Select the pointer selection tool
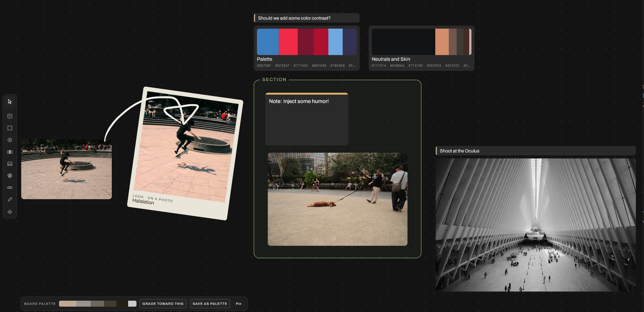 pyautogui.click(x=10, y=102)
